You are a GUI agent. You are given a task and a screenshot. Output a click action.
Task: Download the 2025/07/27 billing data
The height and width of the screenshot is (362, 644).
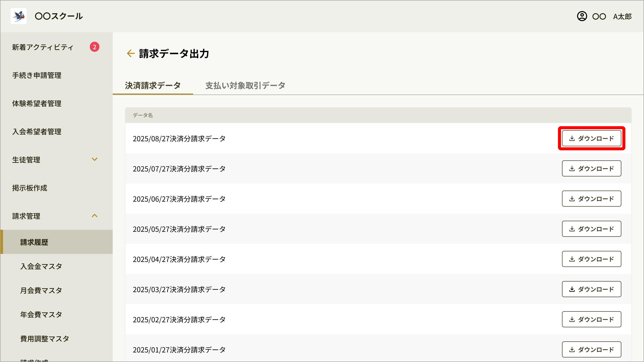pyautogui.click(x=591, y=168)
